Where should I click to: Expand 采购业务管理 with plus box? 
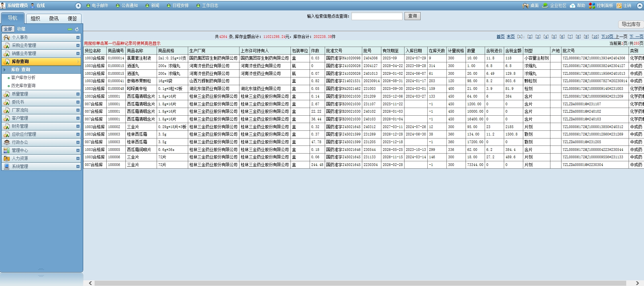(x=78, y=45)
